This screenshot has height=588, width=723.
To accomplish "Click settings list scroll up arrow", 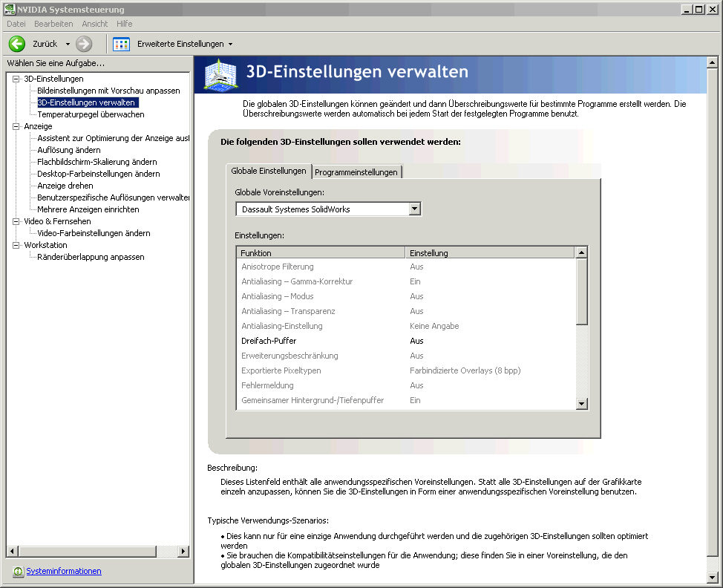I will coord(581,252).
